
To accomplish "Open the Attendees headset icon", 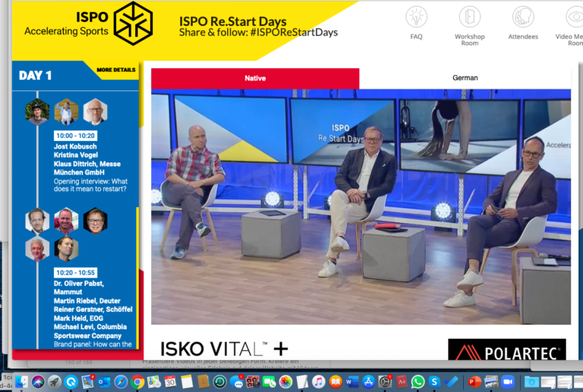I will [522, 17].
